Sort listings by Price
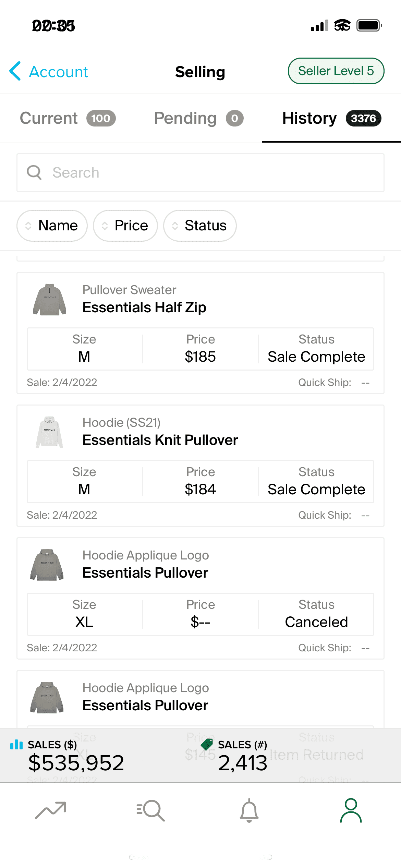 125,226
